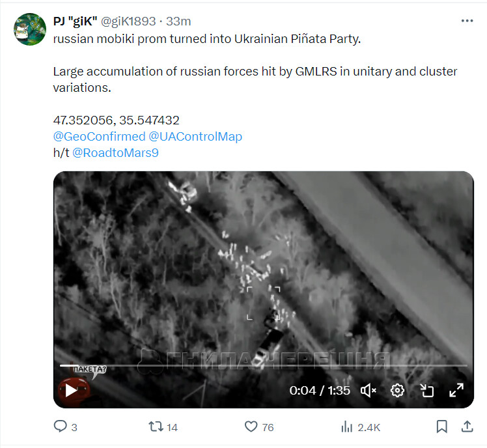Open the @UAControlMap mention link
The width and height of the screenshot is (487, 448).
point(195,136)
